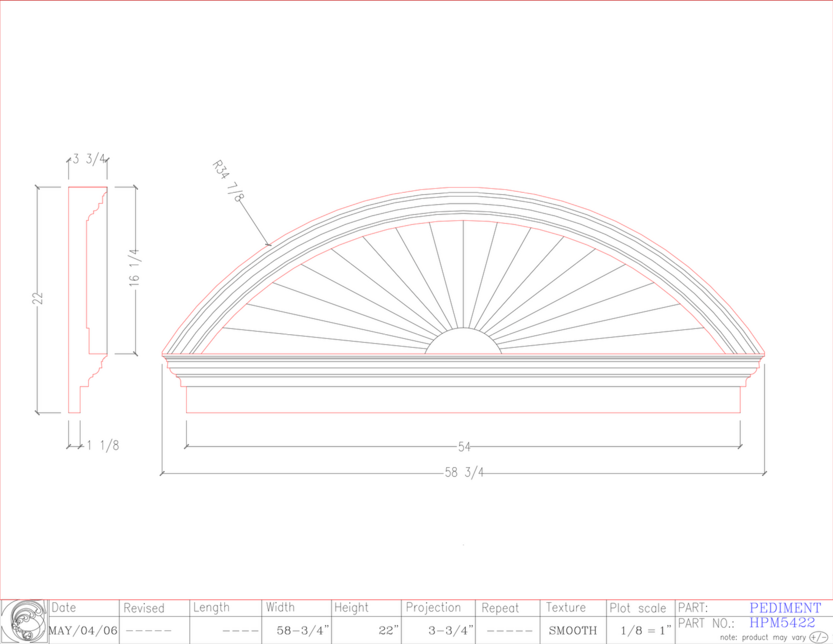This screenshot has height=644, width=833.
Task: Click the vertical 22 height dimension
Action: pos(38,298)
